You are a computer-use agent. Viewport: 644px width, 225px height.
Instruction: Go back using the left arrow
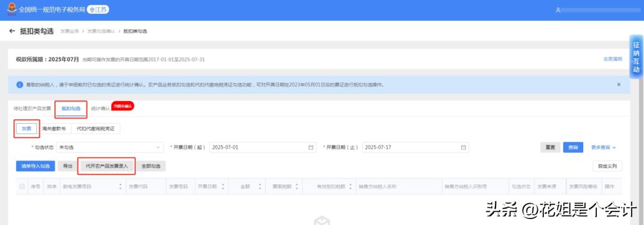[12, 31]
